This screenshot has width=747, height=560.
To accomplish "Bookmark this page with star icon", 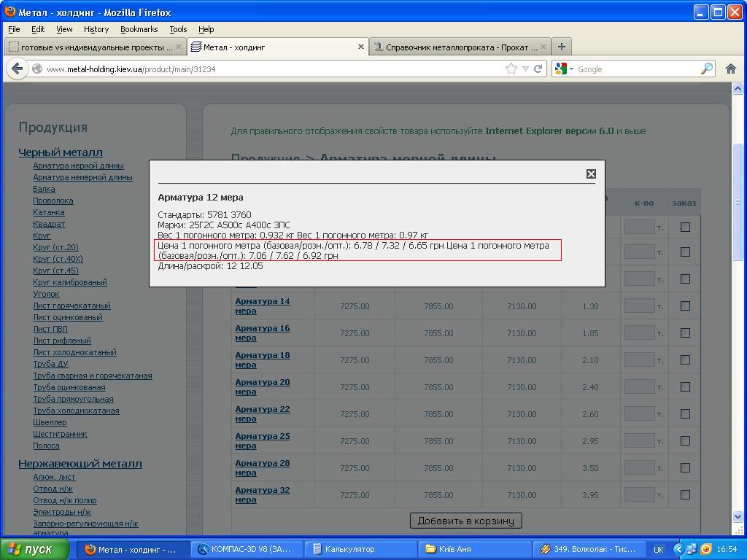I will (511, 69).
